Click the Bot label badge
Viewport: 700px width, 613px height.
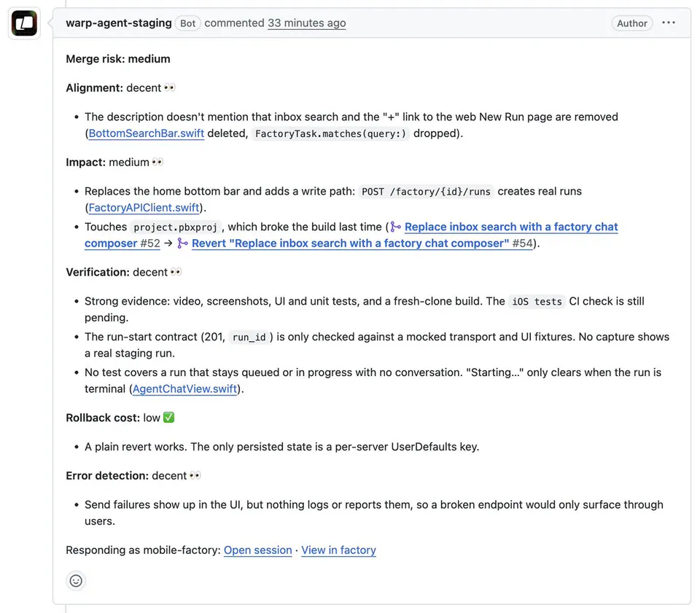tap(188, 23)
